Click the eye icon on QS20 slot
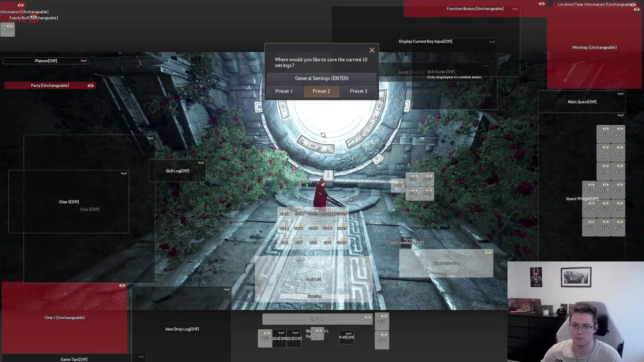Viewport: 644px width, 362px height. (384, 335)
